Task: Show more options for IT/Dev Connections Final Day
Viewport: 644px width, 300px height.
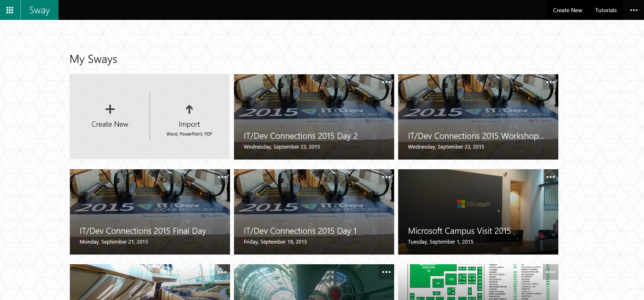Action: pos(222,177)
